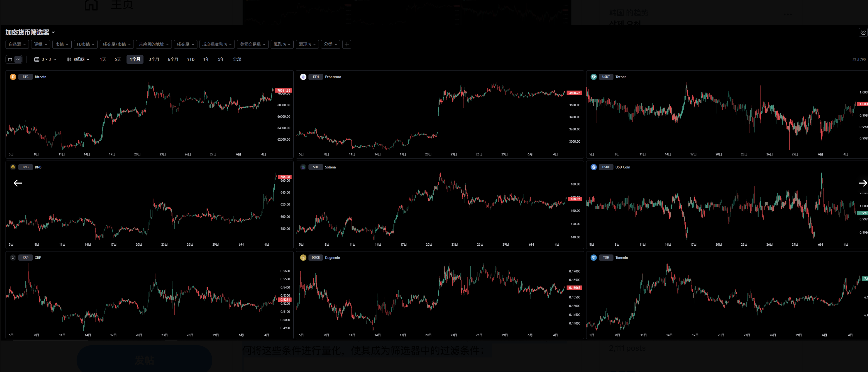868x372 pixels.
Task: Click Solana current price label 168.97
Action: (x=575, y=199)
